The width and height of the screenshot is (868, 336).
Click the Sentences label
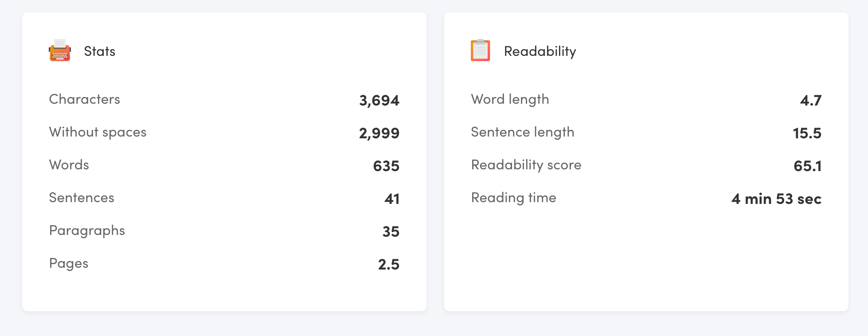click(x=82, y=198)
